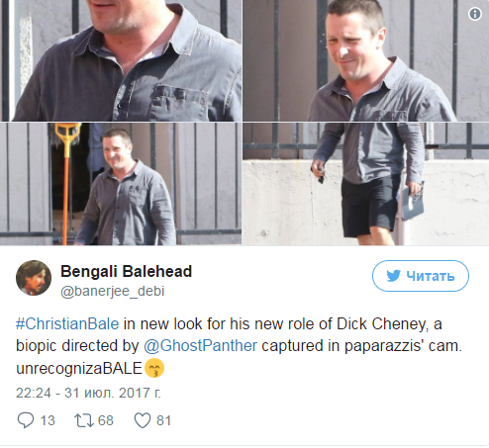Click the Читать follow button
The width and height of the screenshot is (489, 448).
tap(421, 276)
